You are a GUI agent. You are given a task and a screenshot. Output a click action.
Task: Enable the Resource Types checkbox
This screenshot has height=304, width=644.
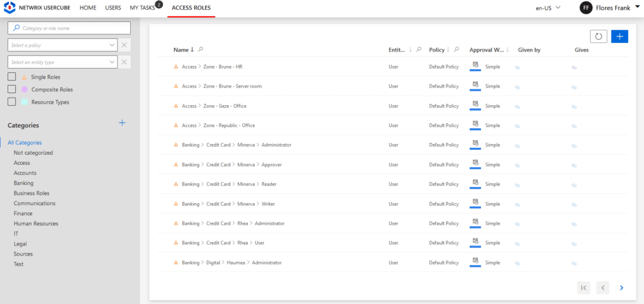[x=12, y=102]
